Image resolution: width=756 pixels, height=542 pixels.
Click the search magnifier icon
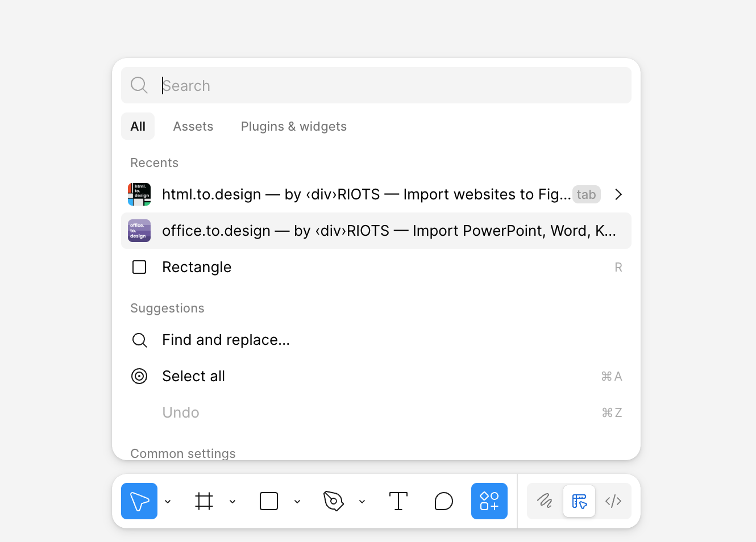[x=139, y=85]
